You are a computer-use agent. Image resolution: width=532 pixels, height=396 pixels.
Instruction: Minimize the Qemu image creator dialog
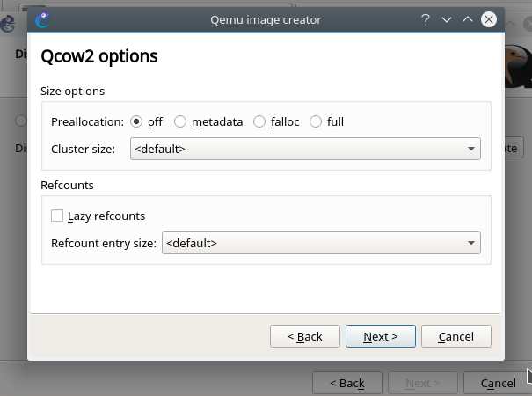pos(447,18)
